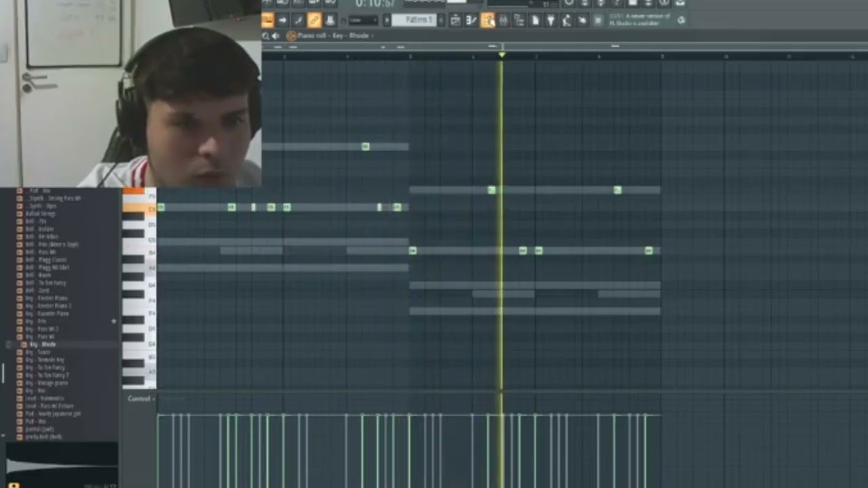
Task: Select the Lead - Harmonics preset
Action: click(45, 399)
